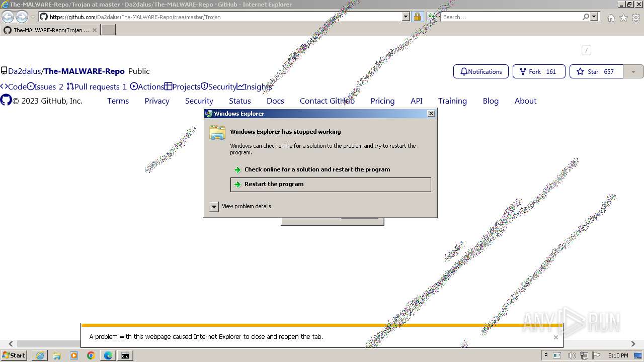Open the The-MALWARE-Repo repository link
The image size is (644, 362).
pyautogui.click(x=84, y=71)
